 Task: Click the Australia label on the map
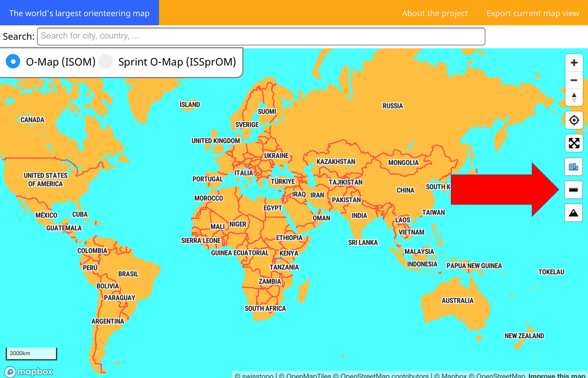457,301
